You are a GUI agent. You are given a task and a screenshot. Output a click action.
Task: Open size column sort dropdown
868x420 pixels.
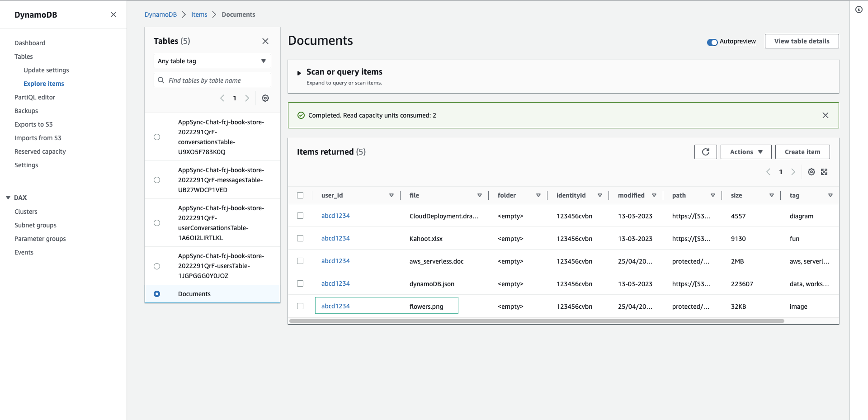click(x=772, y=195)
